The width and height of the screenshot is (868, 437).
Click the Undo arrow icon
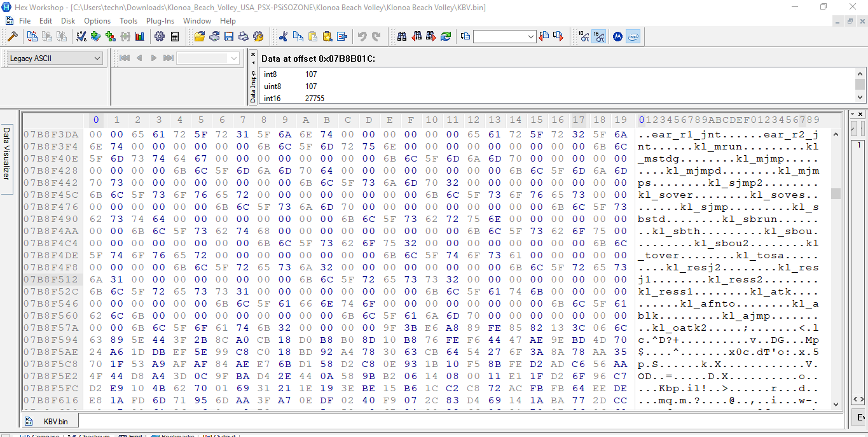coord(362,36)
